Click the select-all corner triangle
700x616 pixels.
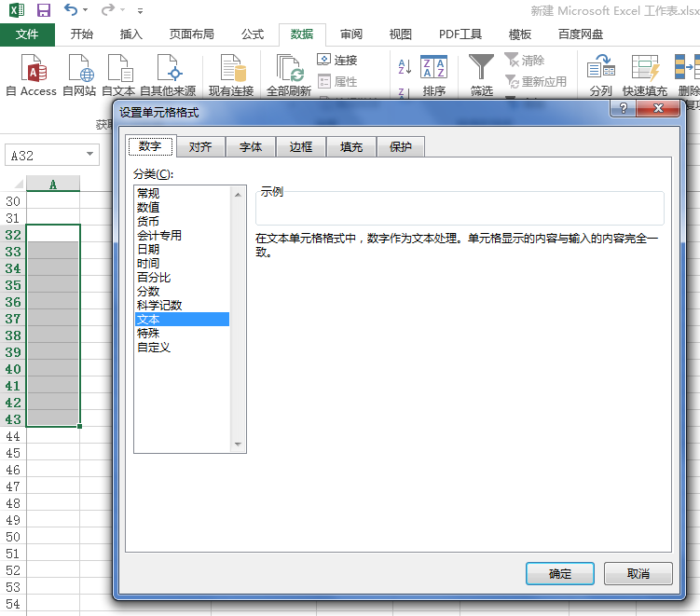point(19,184)
